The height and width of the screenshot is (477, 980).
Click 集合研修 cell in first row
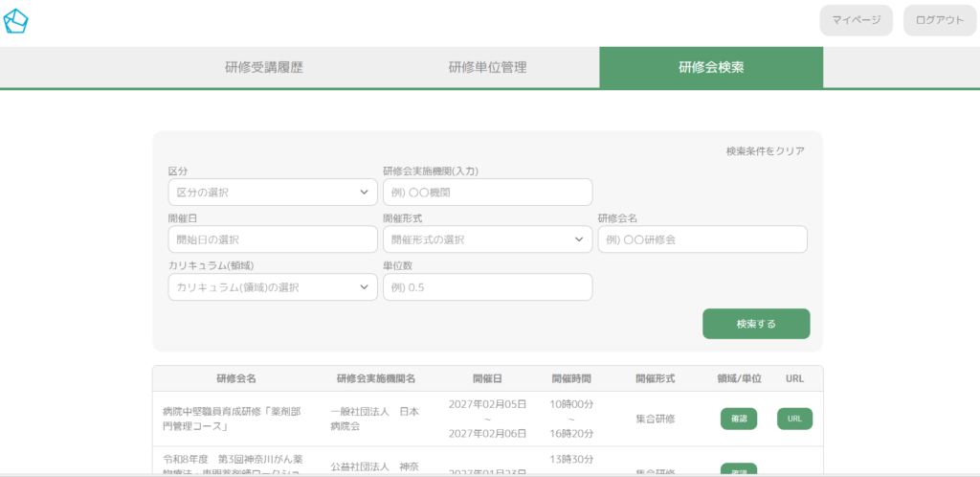656,419
